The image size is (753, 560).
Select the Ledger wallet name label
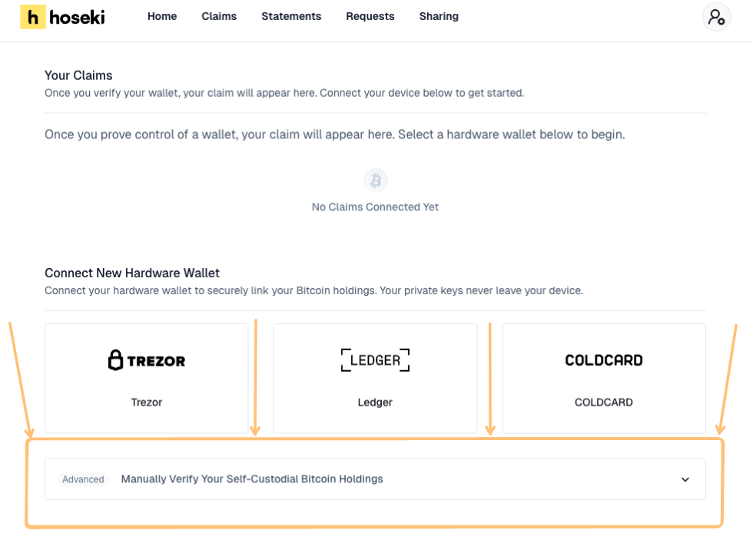coord(375,403)
